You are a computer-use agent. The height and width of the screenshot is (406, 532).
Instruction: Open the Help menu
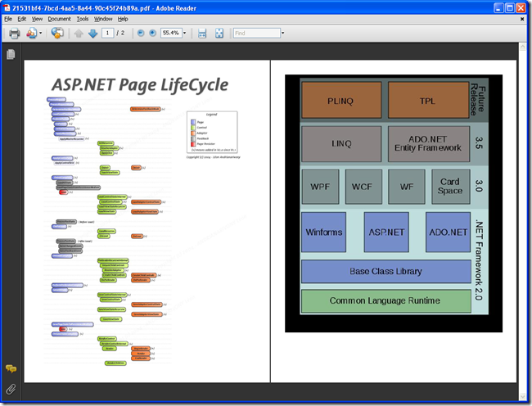coord(123,19)
